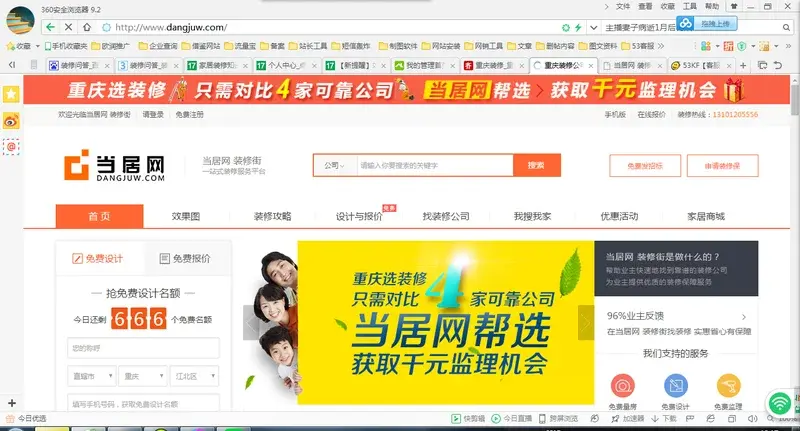Click the 在线报价 link

[652, 115]
